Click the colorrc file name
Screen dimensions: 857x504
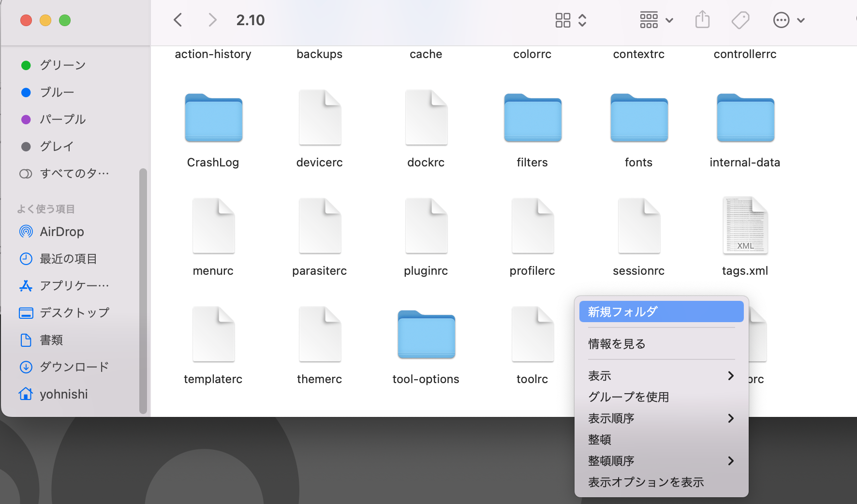[x=532, y=54]
